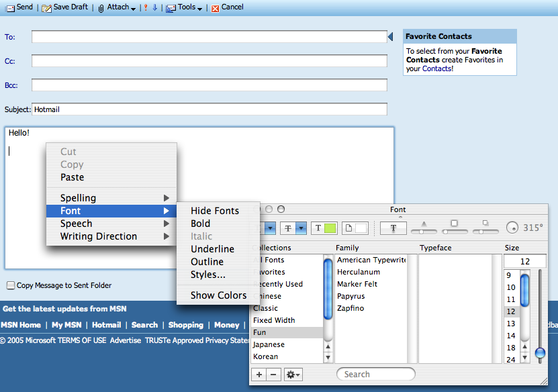
Task: Click the vertical font size slider knob
Action: pos(540,353)
